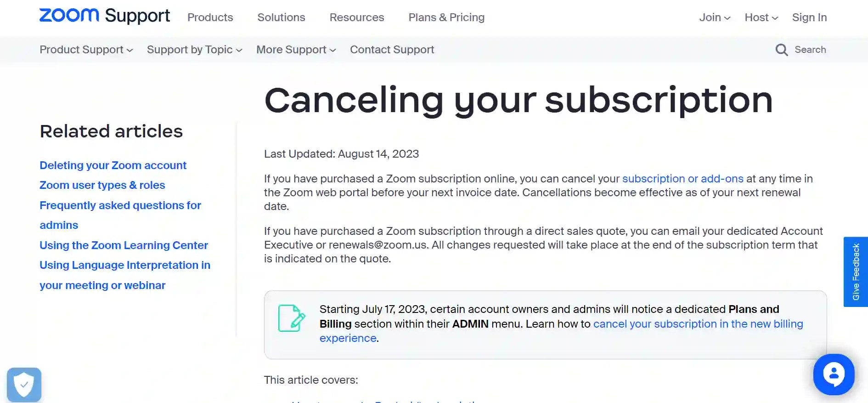
Task: Follow the subscription or add-ons link
Action: click(x=682, y=179)
